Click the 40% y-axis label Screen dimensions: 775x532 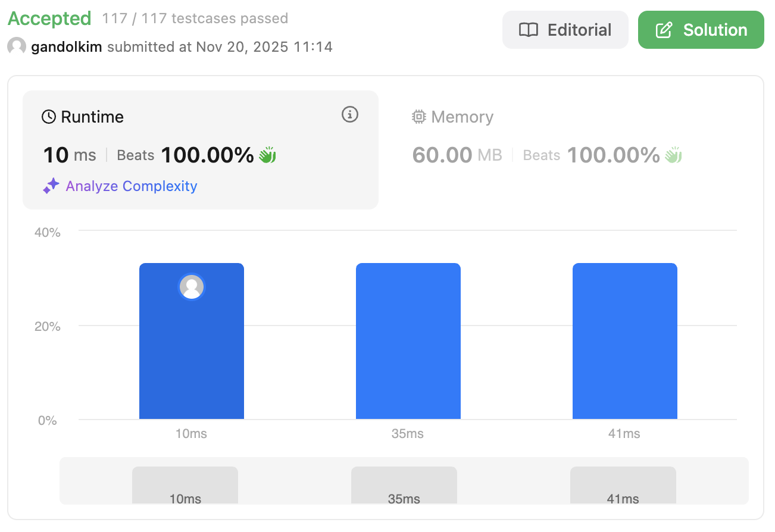[x=48, y=232]
